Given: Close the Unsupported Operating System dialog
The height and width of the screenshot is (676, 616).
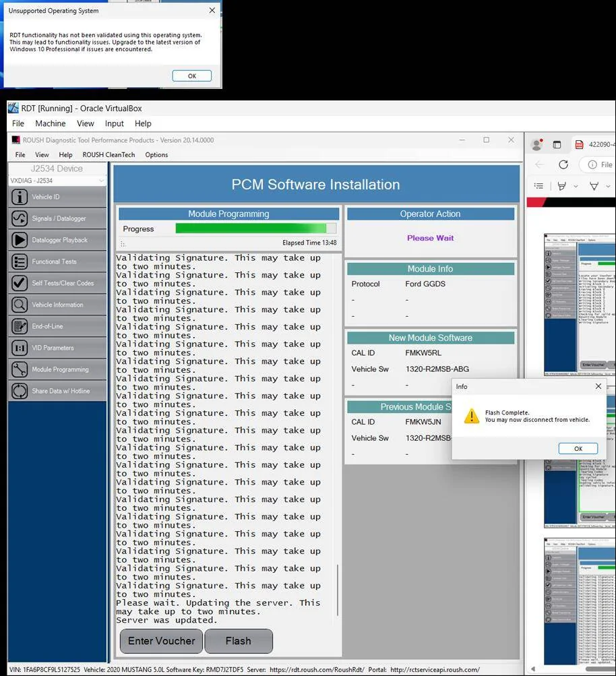Looking at the screenshot, I should coord(212,10).
